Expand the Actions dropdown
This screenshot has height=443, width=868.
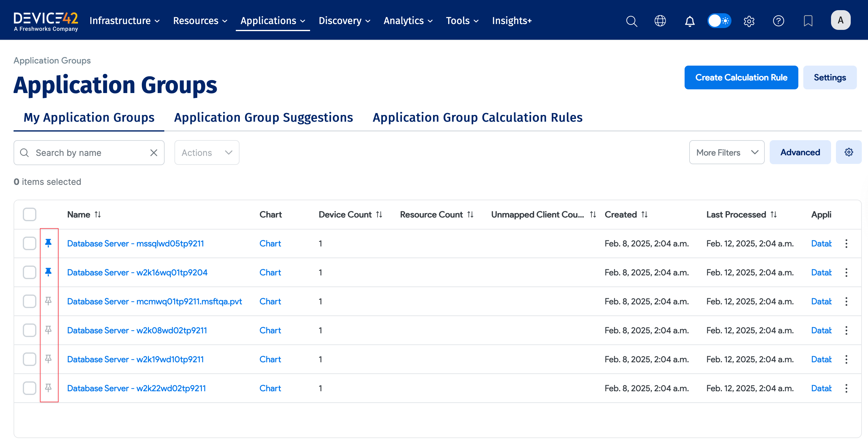(x=207, y=152)
